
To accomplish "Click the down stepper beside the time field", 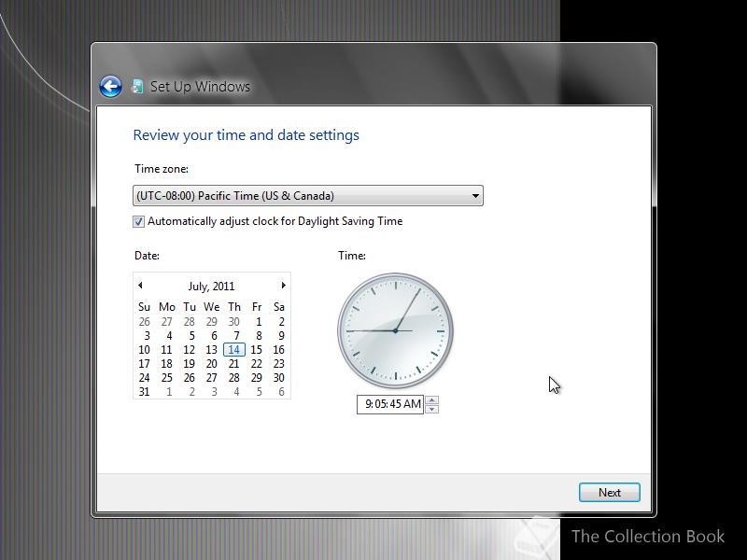I will [x=431, y=409].
